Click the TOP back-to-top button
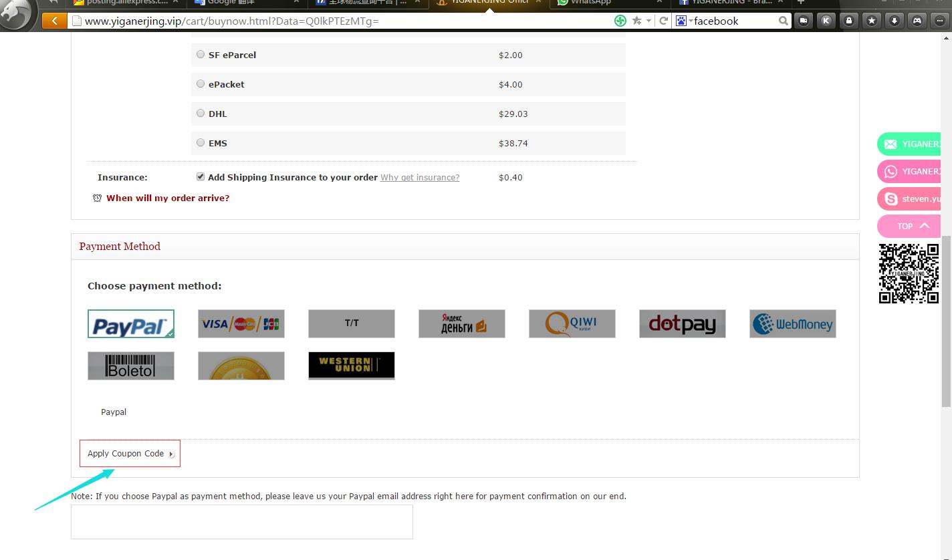 coord(909,226)
